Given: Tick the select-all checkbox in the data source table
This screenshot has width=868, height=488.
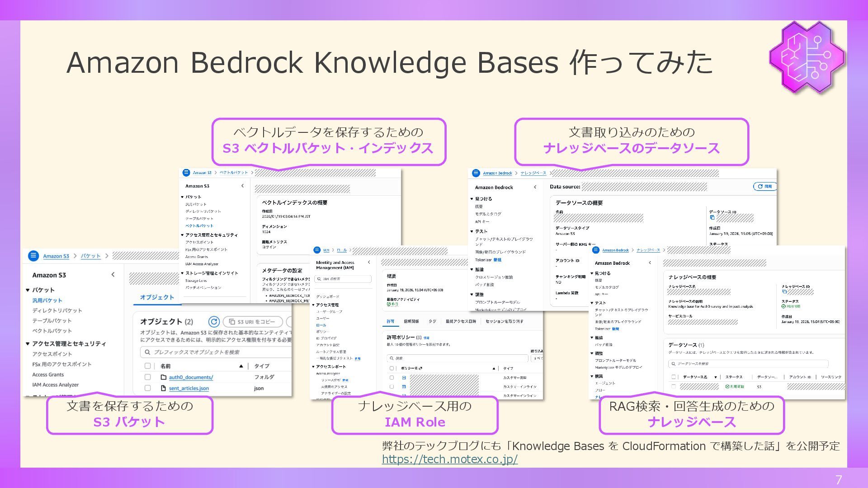Looking at the screenshot, I should click(x=674, y=377).
